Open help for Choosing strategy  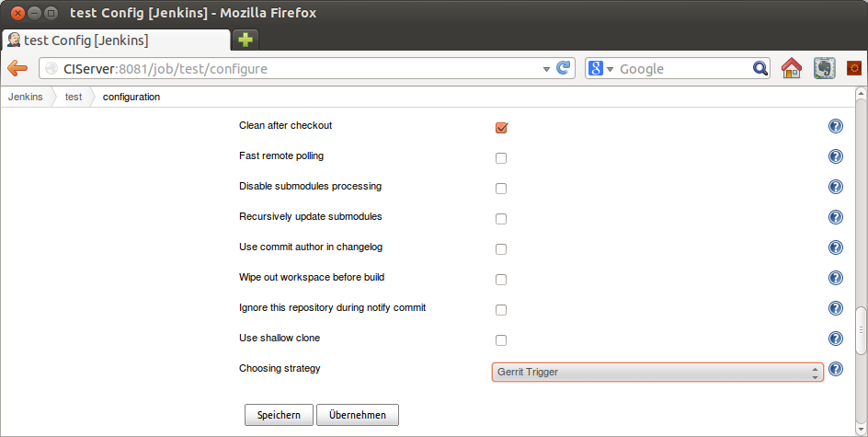[x=835, y=369]
